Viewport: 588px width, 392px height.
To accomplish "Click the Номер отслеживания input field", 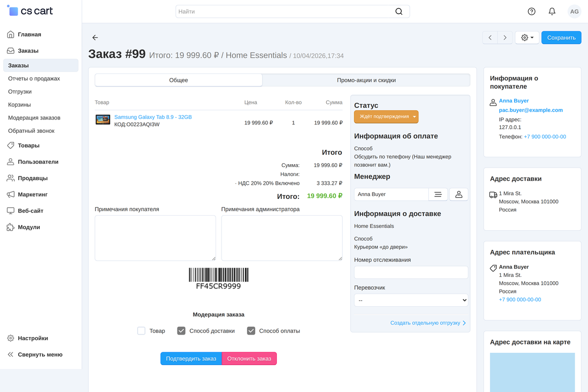I will [411, 272].
